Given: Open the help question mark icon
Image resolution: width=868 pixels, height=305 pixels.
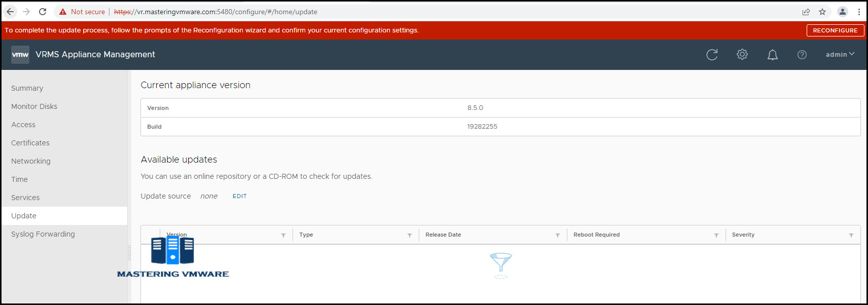Looking at the screenshot, I should [x=802, y=55].
